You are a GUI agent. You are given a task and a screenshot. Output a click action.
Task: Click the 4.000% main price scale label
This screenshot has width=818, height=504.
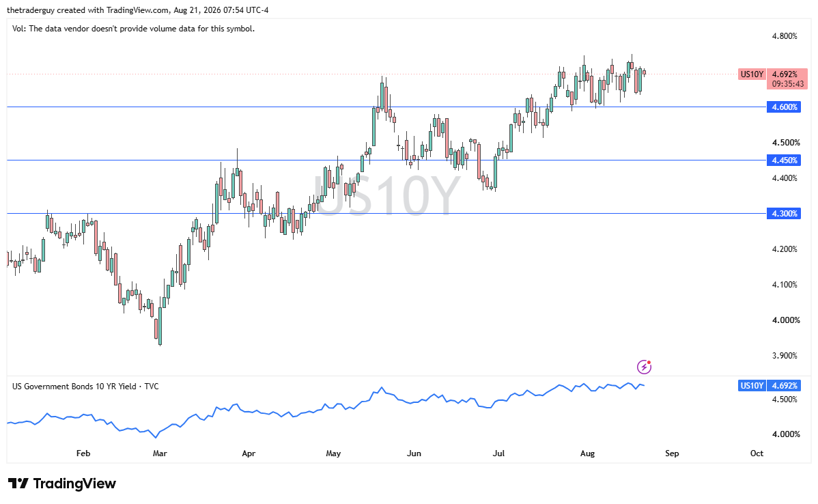pos(786,320)
